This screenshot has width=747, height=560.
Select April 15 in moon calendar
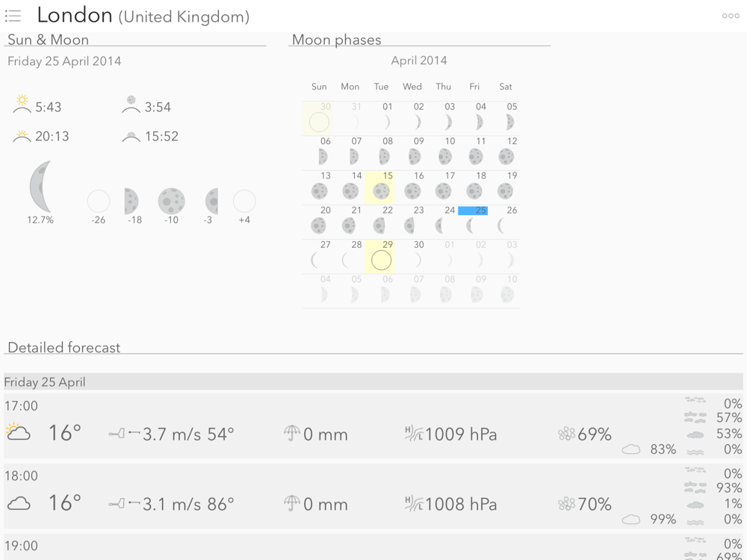coord(381,187)
